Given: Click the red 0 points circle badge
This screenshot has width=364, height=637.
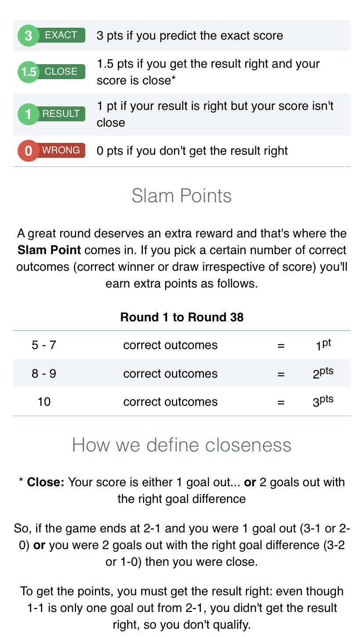Looking at the screenshot, I should click(29, 151).
